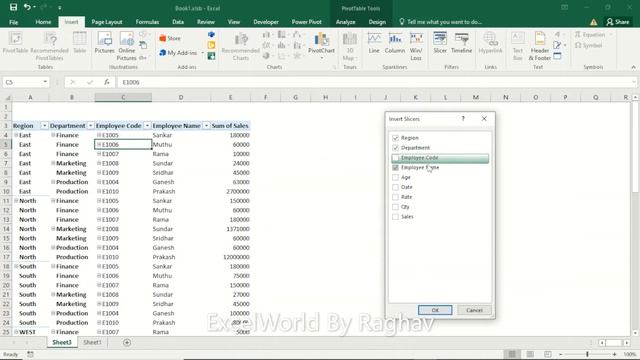The width and height of the screenshot is (640, 360).
Task: Click OK in Insert Slicers dialog
Action: click(x=435, y=310)
